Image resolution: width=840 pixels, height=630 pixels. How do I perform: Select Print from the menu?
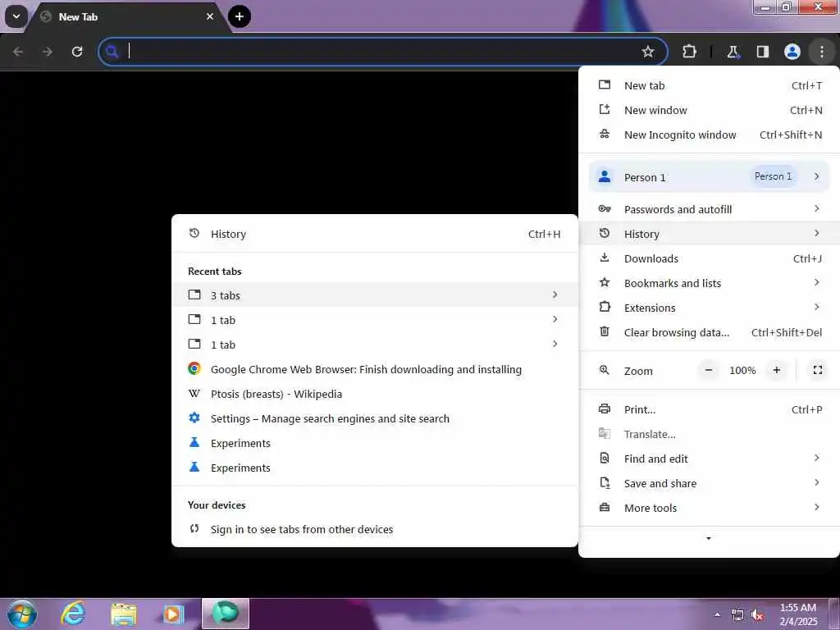(x=710, y=410)
